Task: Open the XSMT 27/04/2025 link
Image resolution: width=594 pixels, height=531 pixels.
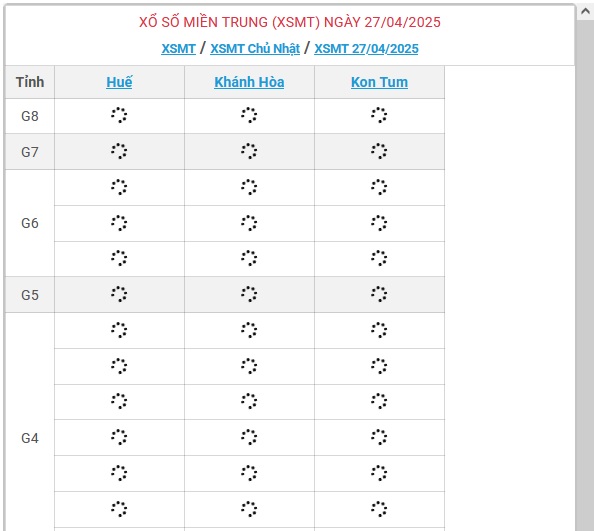Action: tap(366, 49)
